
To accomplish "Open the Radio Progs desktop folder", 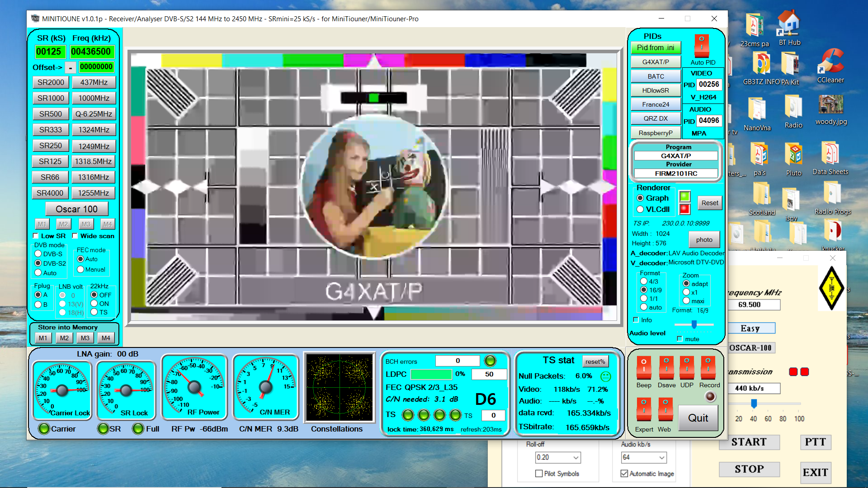I will tap(833, 198).
